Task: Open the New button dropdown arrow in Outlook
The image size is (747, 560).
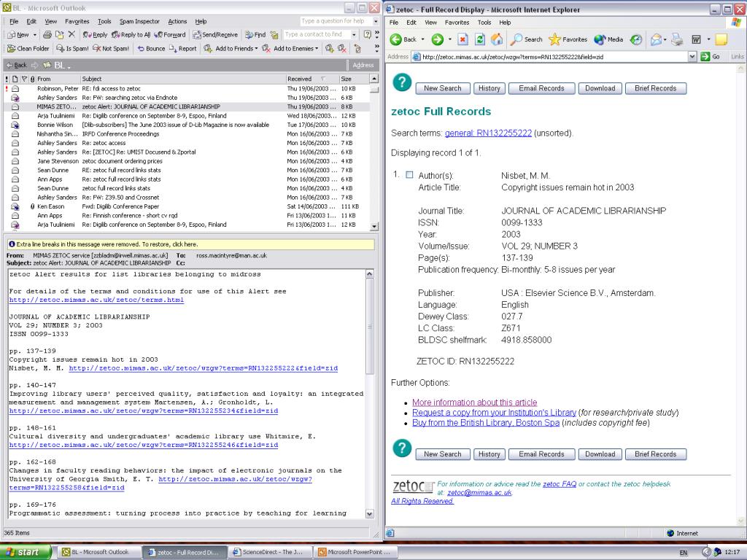Action: pos(35,35)
